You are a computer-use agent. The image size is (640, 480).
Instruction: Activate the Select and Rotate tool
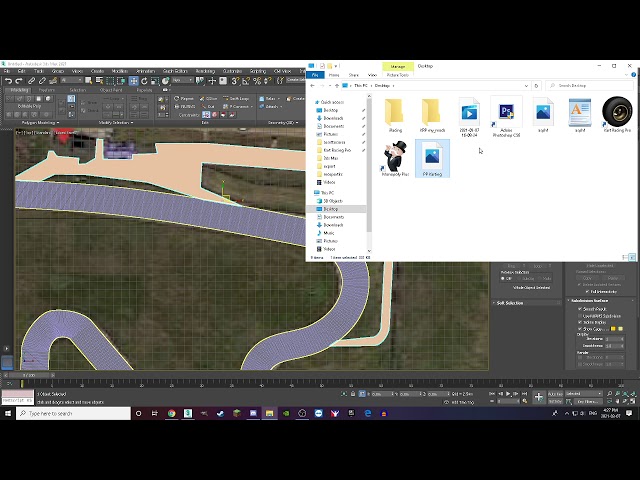[144, 81]
